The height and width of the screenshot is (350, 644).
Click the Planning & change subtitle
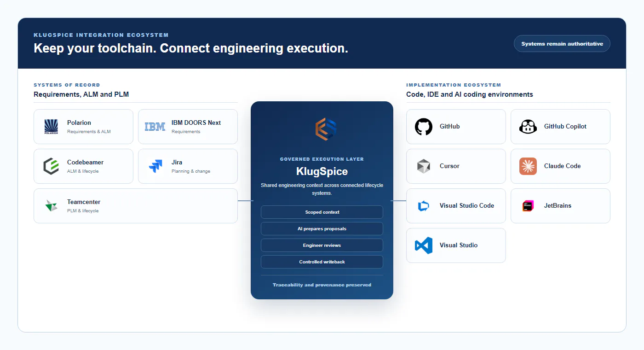click(191, 171)
